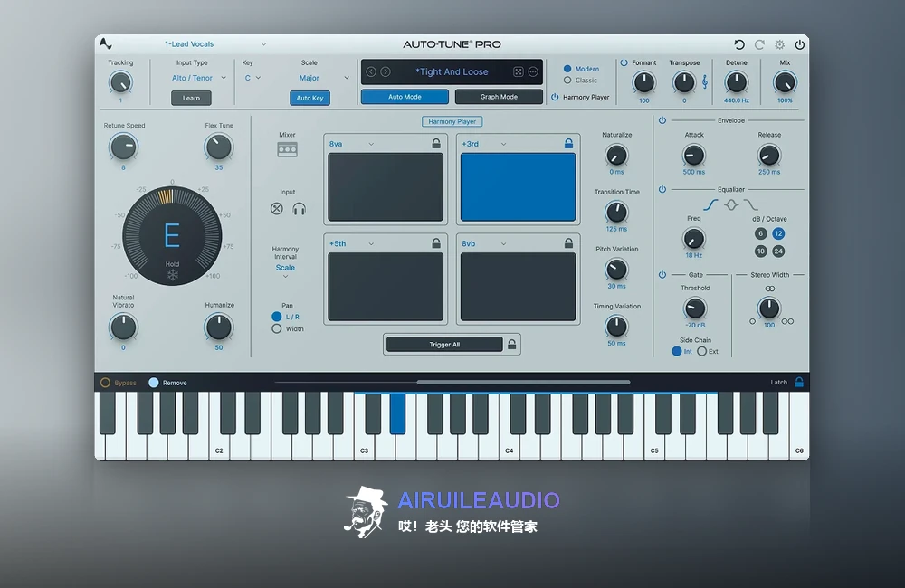Click the treble clef Transpose icon
This screenshot has width=905, height=588.
point(705,82)
